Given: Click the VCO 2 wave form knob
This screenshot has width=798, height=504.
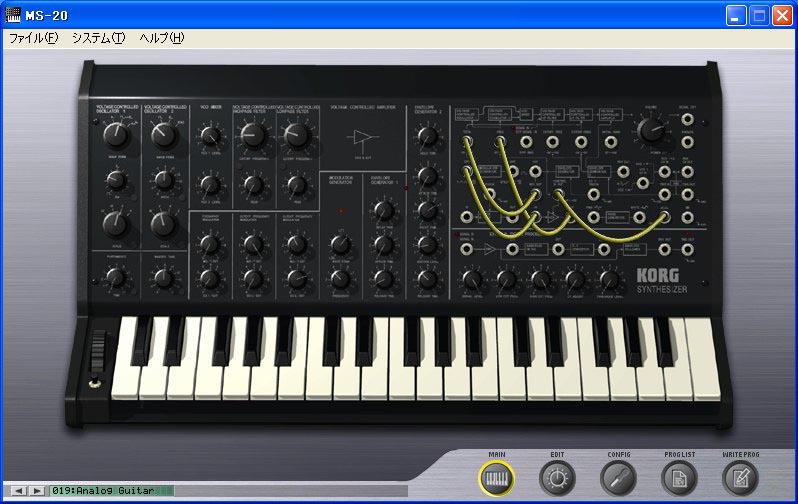Looking at the screenshot, I should (x=164, y=135).
